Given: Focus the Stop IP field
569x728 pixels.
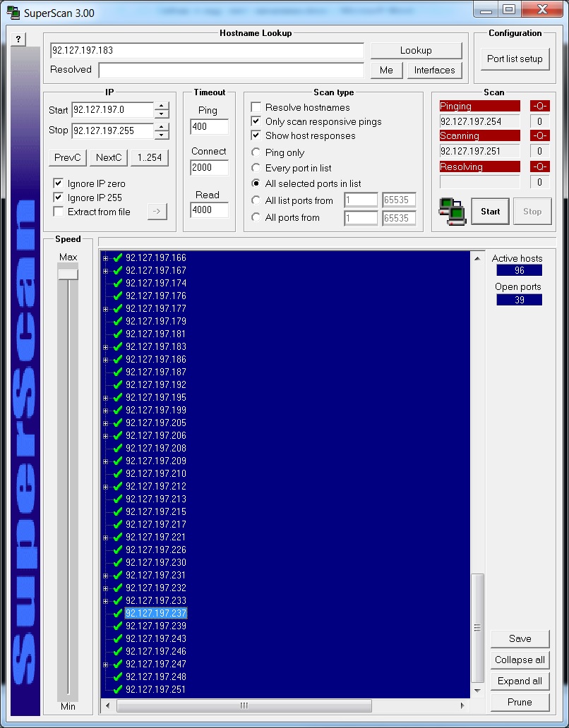Looking at the screenshot, I should pyautogui.click(x=112, y=131).
